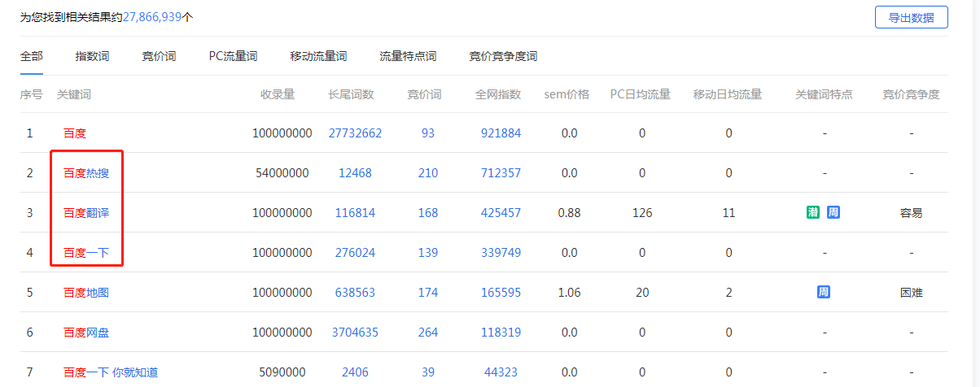This screenshot has height=387, width=980.
Task: Click the 竞价竞争度 column header
Action: point(912,94)
